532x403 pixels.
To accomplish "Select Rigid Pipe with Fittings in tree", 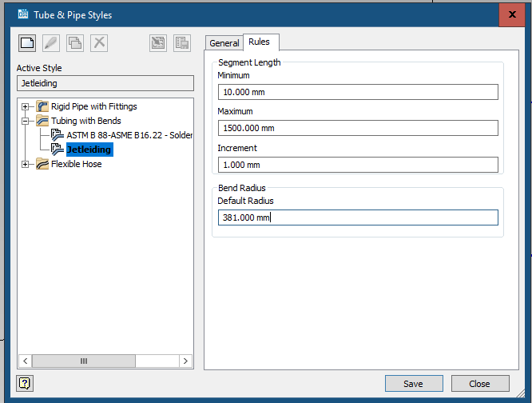I will coord(94,106).
